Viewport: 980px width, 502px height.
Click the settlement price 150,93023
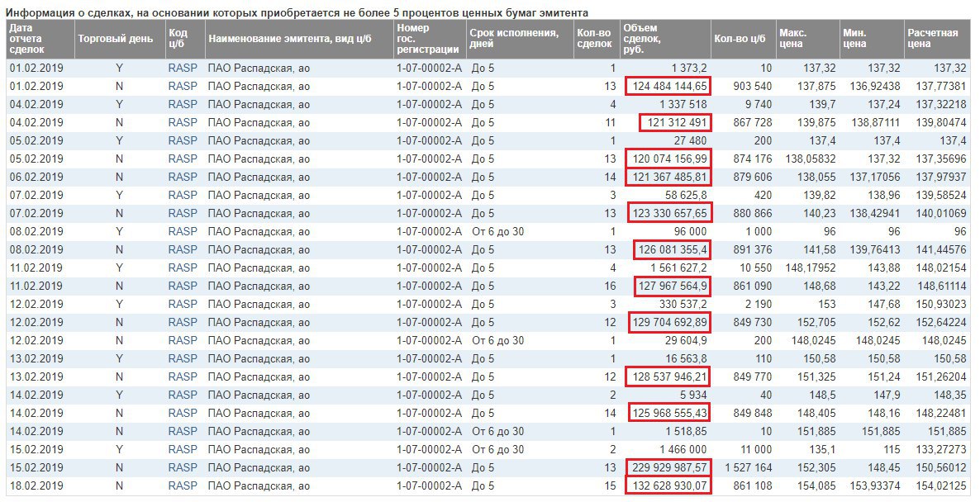(x=940, y=304)
